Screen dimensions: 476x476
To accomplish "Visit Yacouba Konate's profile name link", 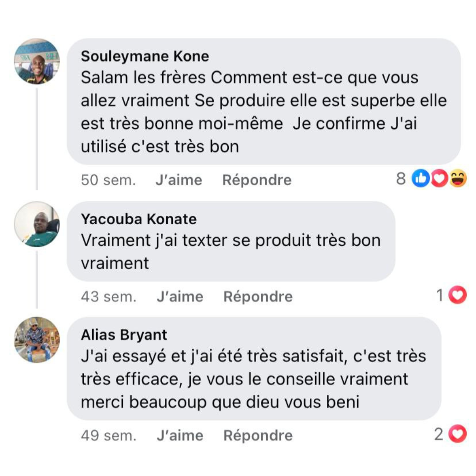I will [139, 219].
